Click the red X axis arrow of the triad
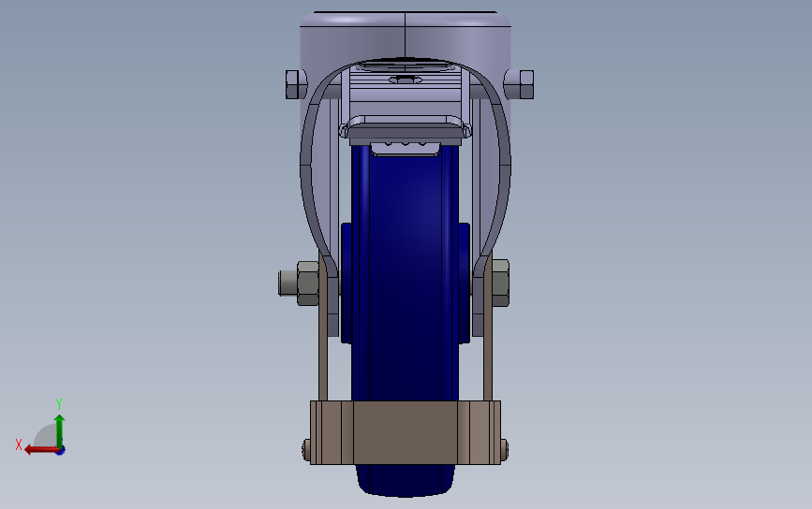The width and height of the screenshot is (812, 509). [41, 450]
